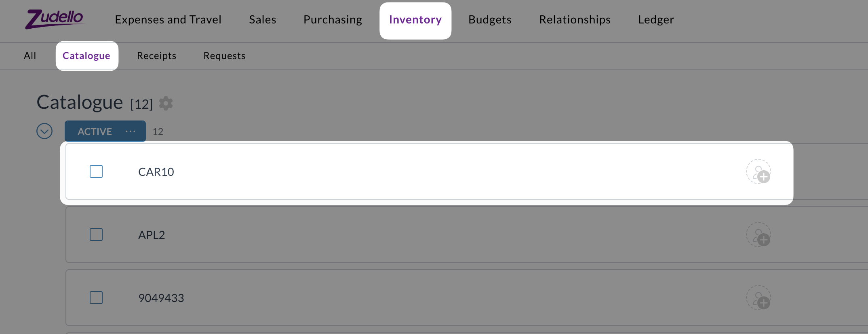Switch to the Requests sub-tab
868x334 pixels.
(x=224, y=56)
